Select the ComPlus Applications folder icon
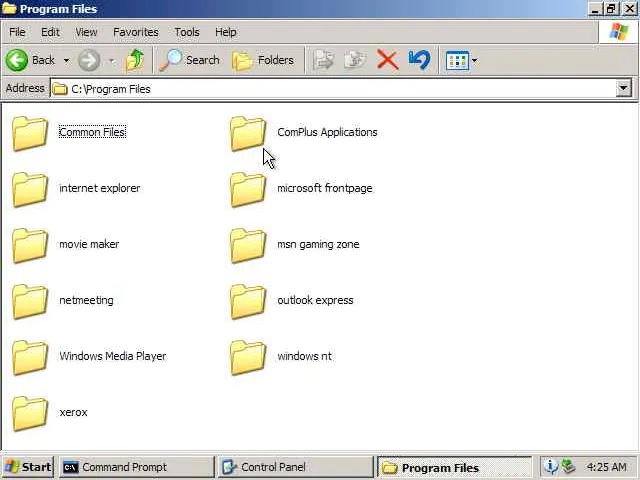 click(x=248, y=133)
